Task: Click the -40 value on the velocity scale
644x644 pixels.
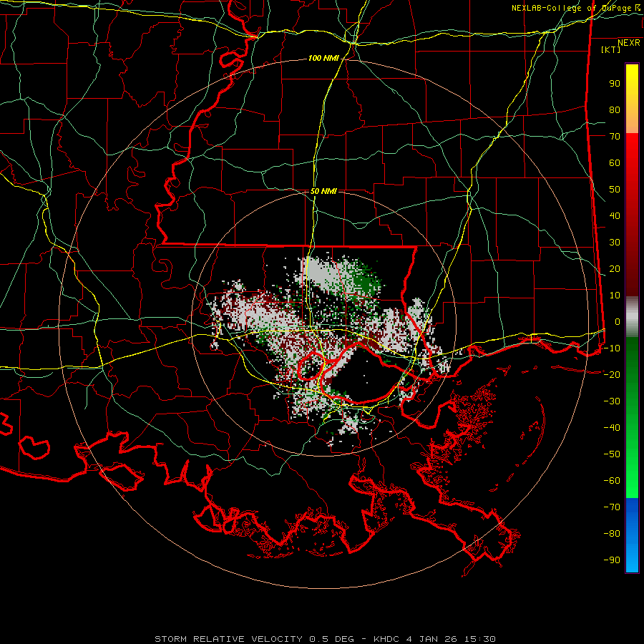Action: pos(612,428)
